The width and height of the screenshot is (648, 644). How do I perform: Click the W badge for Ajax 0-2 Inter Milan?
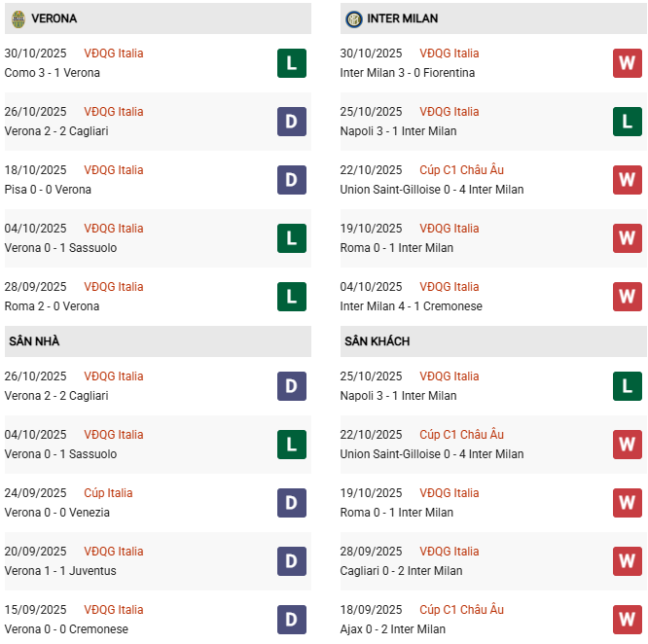click(x=627, y=620)
